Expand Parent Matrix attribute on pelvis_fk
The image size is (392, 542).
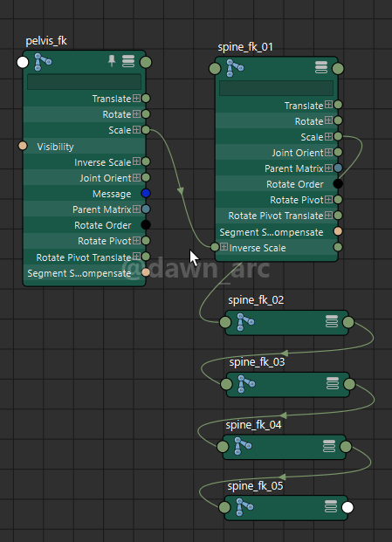tap(136, 209)
